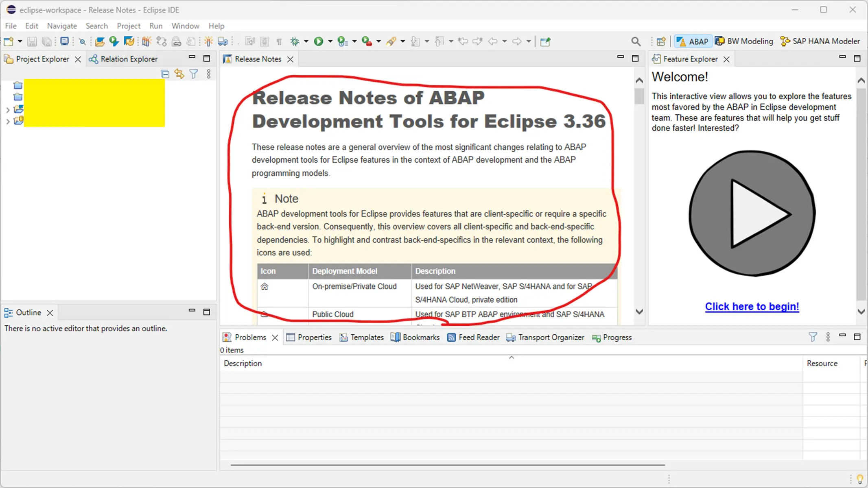Expand the third project tree node
The image size is (868, 488).
[8, 110]
